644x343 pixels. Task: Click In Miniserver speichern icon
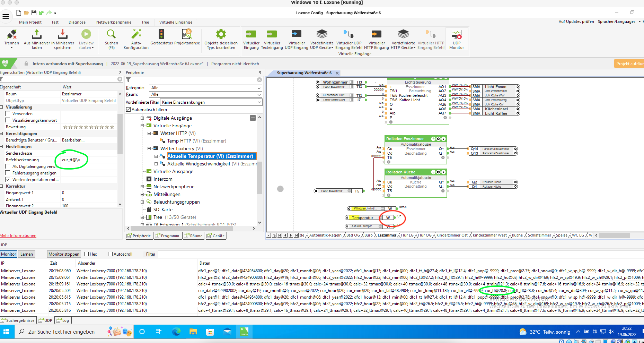coord(63,35)
